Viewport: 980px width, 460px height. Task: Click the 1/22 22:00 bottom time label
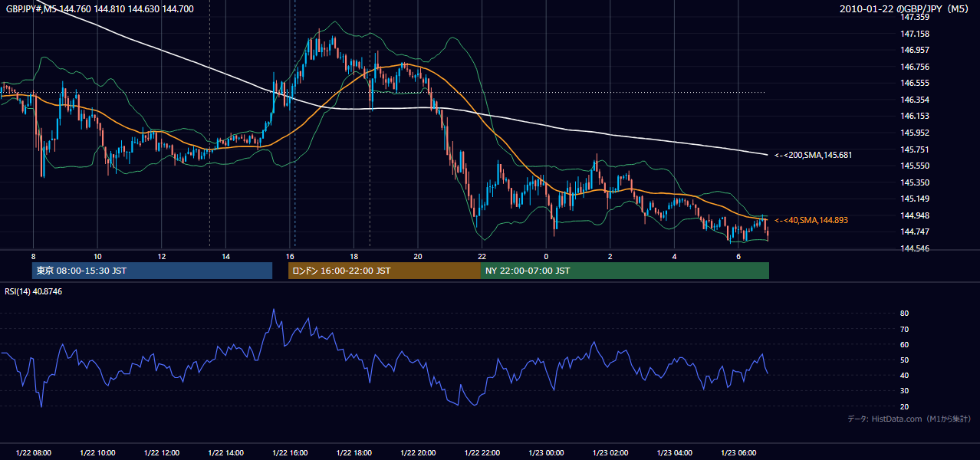click(482, 453)
